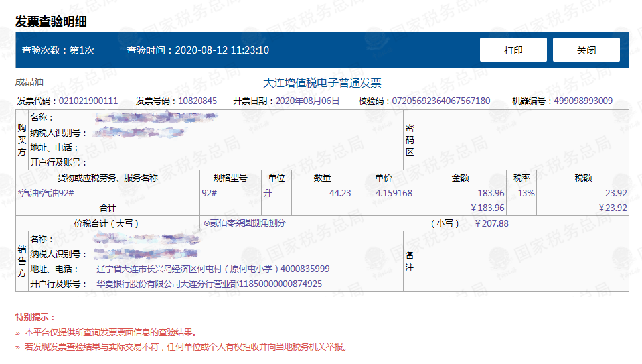The image size is (642, 364).
Task: Click the 特别提示 notice heading
Action: point(35,318)
